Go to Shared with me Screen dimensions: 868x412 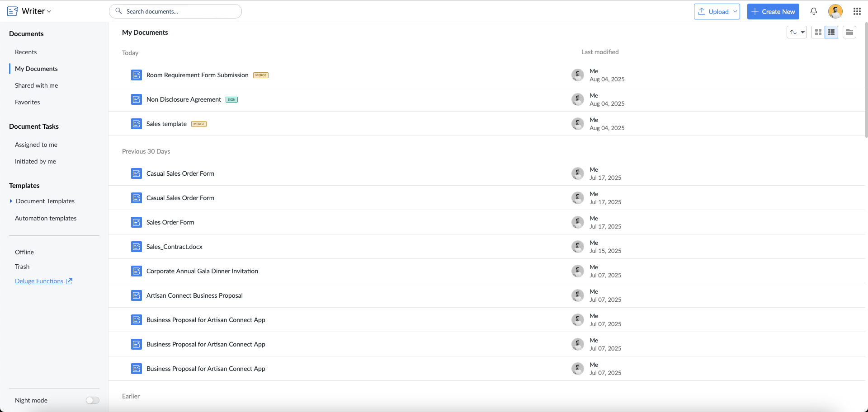tap(36, 85)
